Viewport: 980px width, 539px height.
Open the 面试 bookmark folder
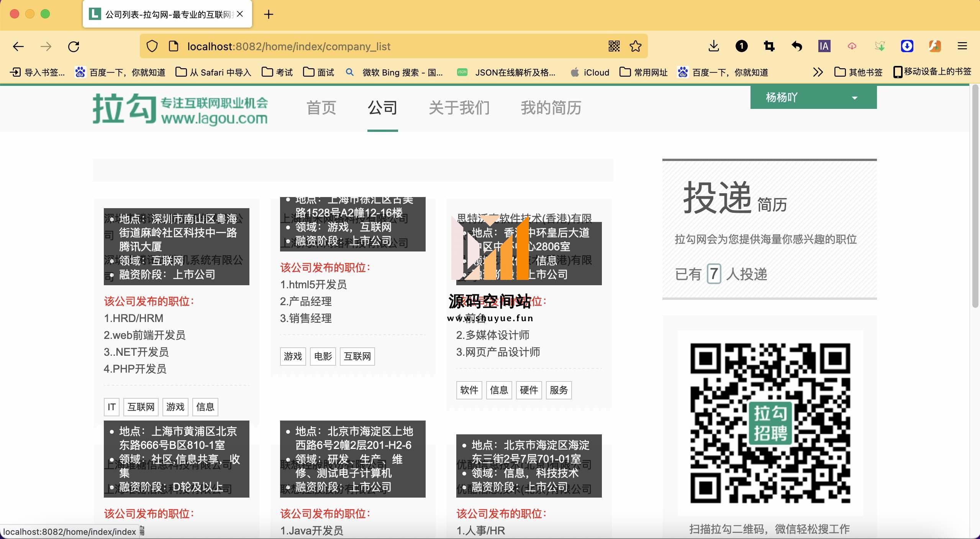318,72
